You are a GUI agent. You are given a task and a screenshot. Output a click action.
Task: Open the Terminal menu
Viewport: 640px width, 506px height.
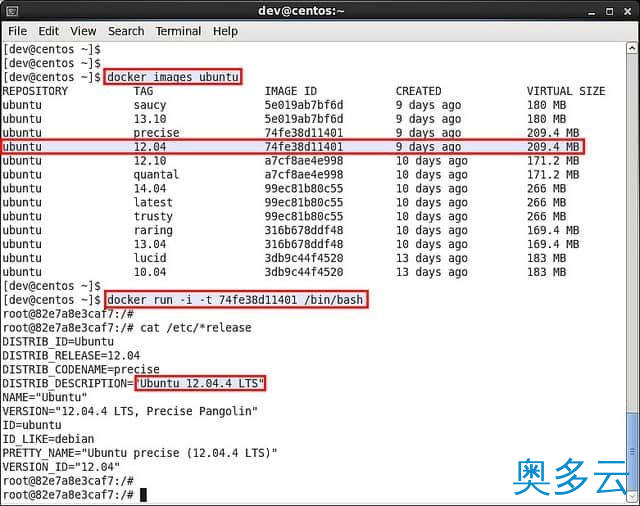(x=178, y=31)
